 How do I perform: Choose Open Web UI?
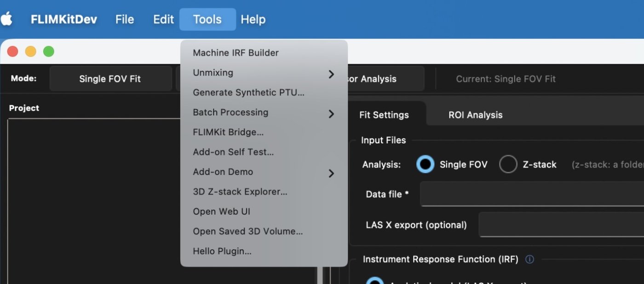264,211
